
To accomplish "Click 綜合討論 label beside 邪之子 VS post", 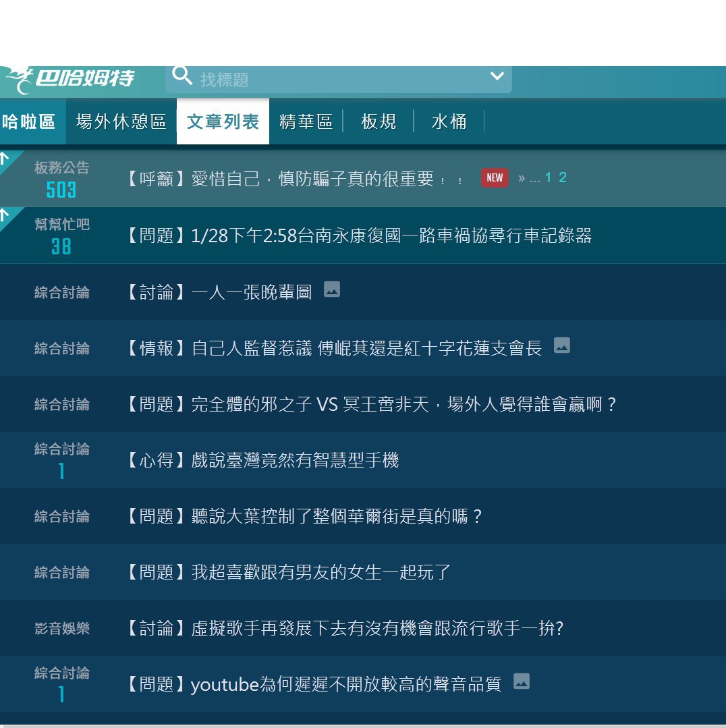I will tap(62, 404).
